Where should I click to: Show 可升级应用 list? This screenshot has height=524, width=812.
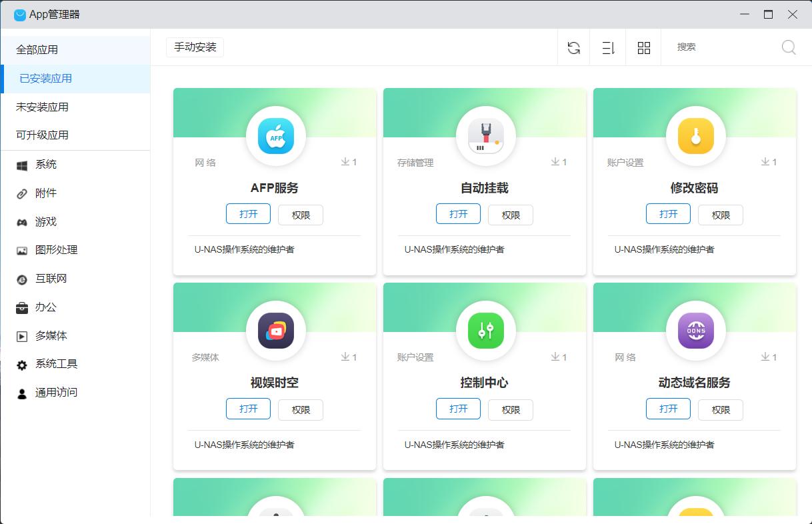pos(42,135)
